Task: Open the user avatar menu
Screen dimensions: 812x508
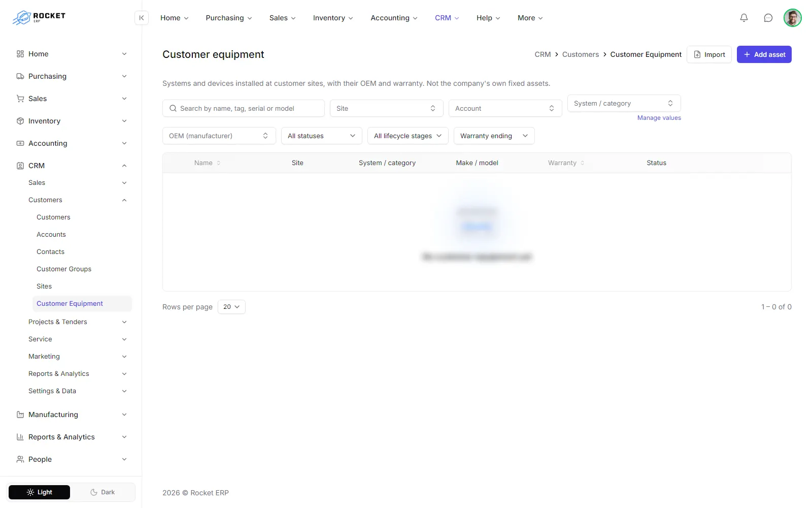Action: pyautogui.click(x=792, y=18)
